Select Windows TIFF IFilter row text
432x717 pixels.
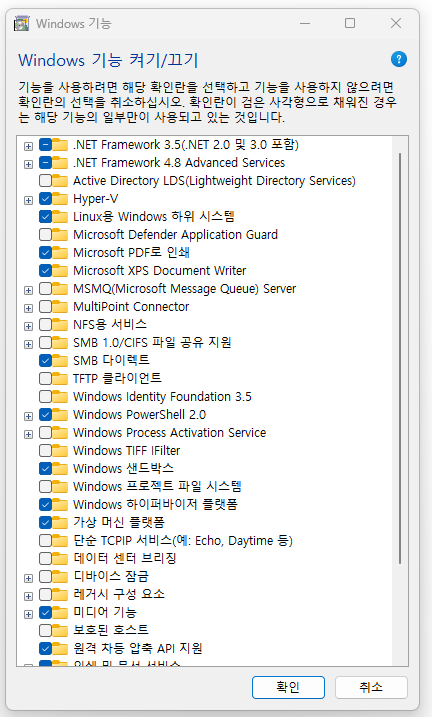(127, 451)
